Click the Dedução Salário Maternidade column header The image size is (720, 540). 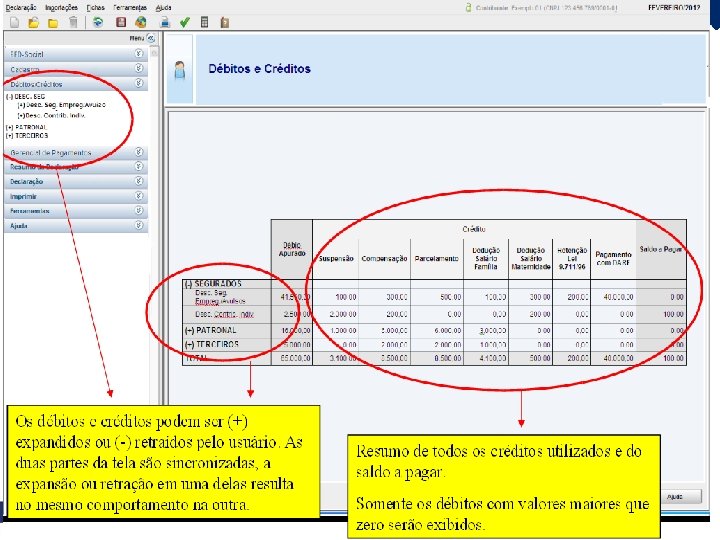(x=531, y=259)
